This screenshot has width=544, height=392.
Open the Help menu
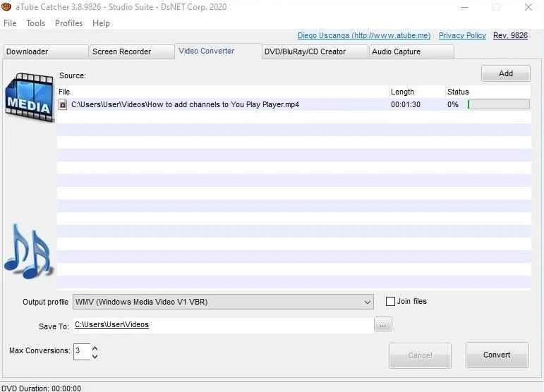coord(101,23)
